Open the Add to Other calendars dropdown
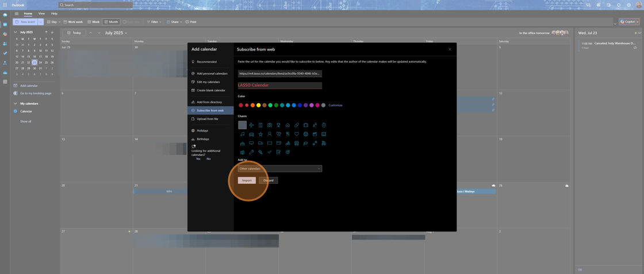Screen dimensions: 644x274 (279, 168)
